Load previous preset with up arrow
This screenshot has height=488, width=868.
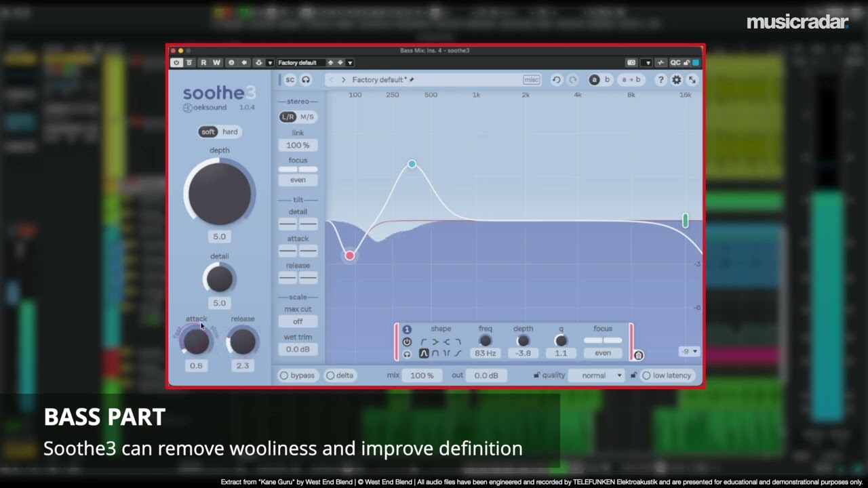tap(330, 62)
